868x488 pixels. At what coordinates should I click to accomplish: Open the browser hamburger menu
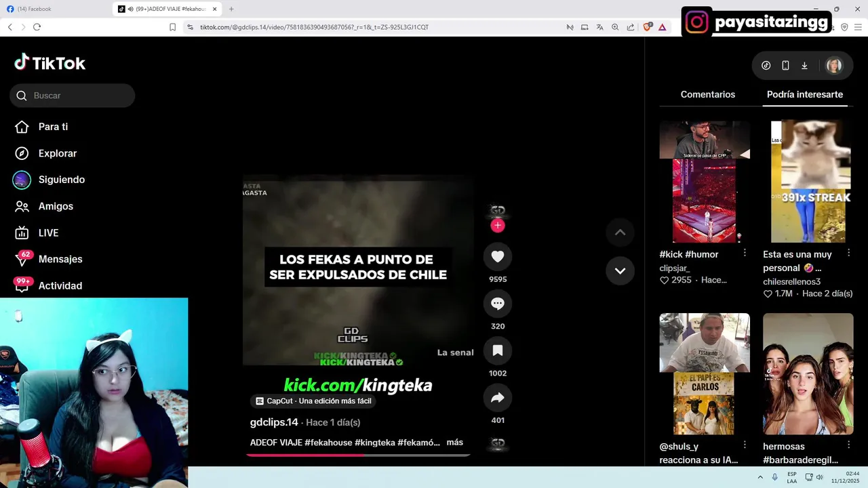coord(859,27)
